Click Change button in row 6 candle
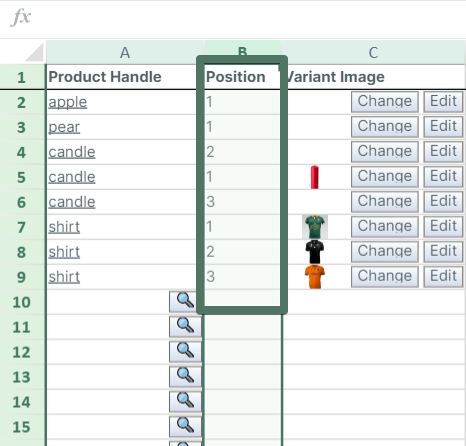Image resolution: width=466 pixels, height=446 pixels. (x=385, y=202)
